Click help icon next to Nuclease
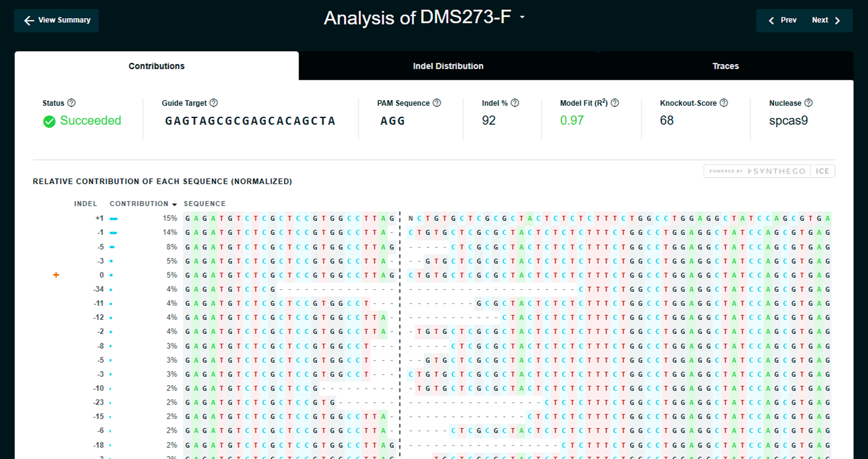The image size is (868, 459). (x=809, y=103)
